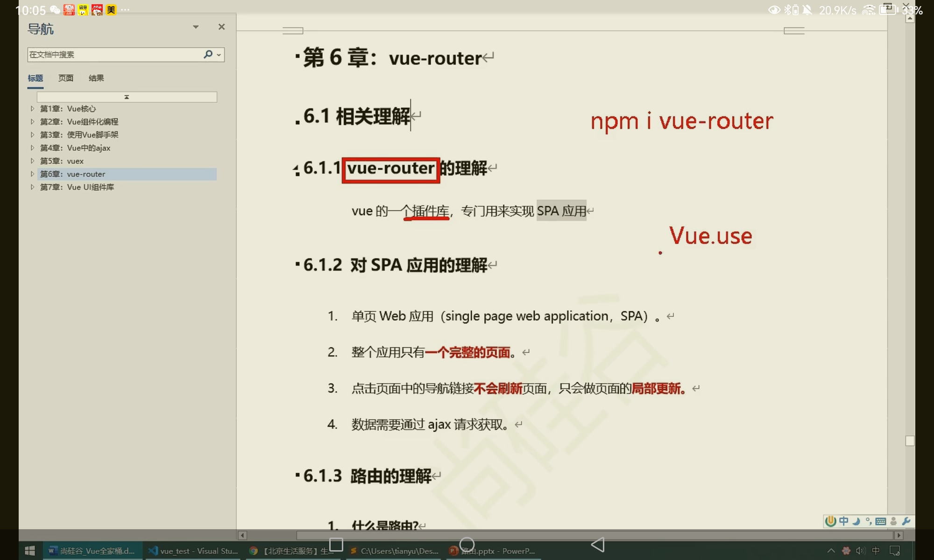Expand the 第6章: vue-router tree node

click(x=32, y=174)
